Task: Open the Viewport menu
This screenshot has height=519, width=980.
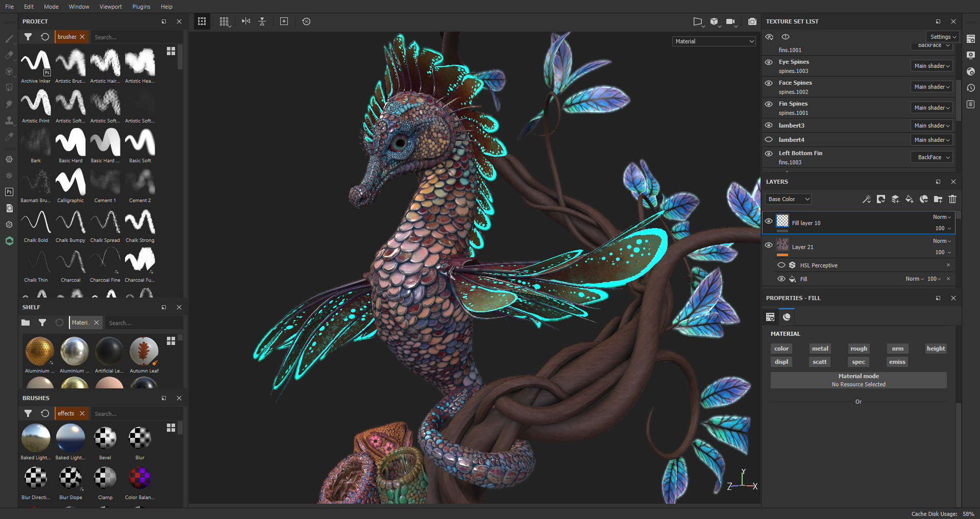Action: click(110, 7)
